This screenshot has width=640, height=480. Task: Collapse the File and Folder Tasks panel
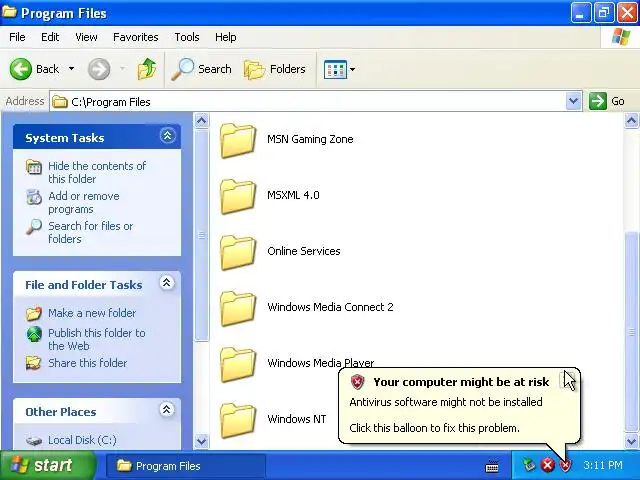coord(167,282)
